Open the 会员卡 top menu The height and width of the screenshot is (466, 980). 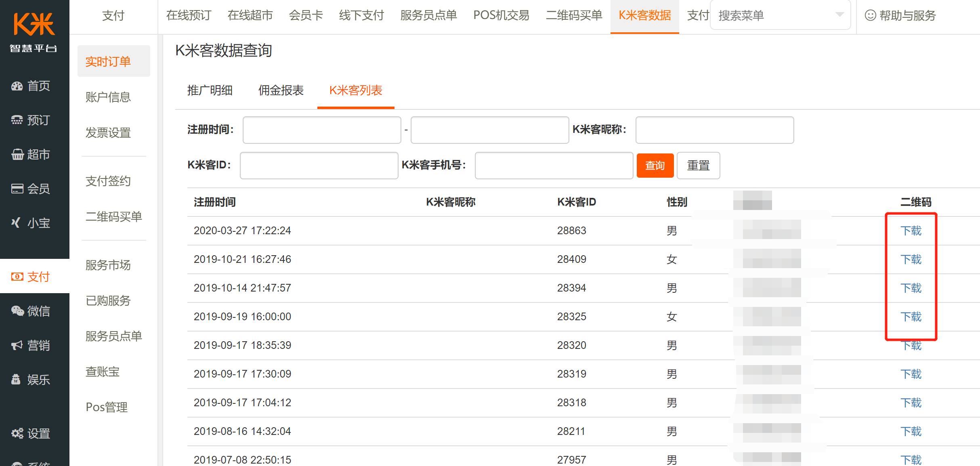[306, 15]
